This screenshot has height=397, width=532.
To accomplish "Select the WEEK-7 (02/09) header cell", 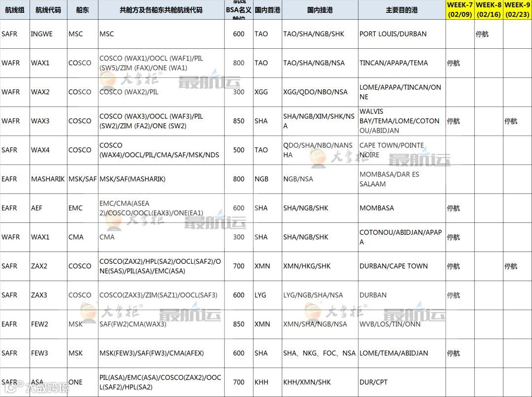I will [x=460, y=10].
